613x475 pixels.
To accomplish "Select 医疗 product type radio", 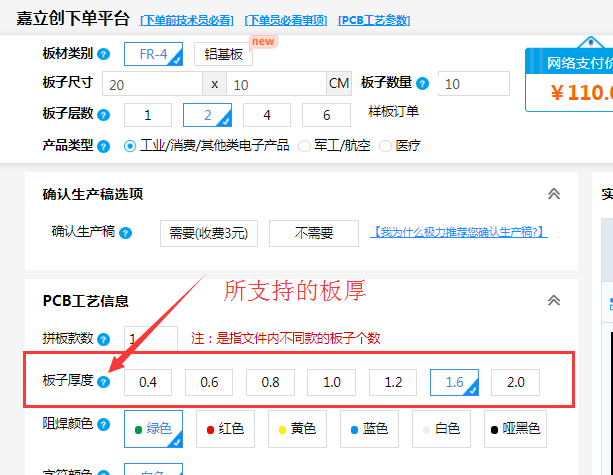I will [x=385, y=146].
